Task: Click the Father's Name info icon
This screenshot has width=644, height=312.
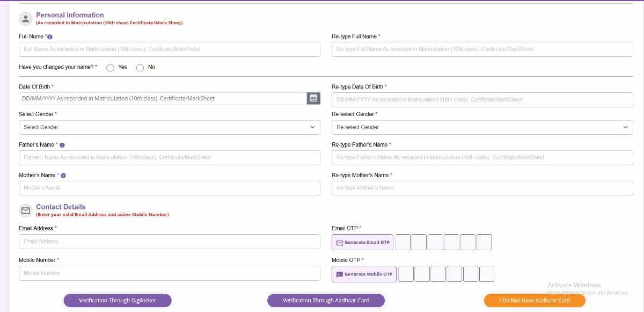Action: tap(62, 145)
